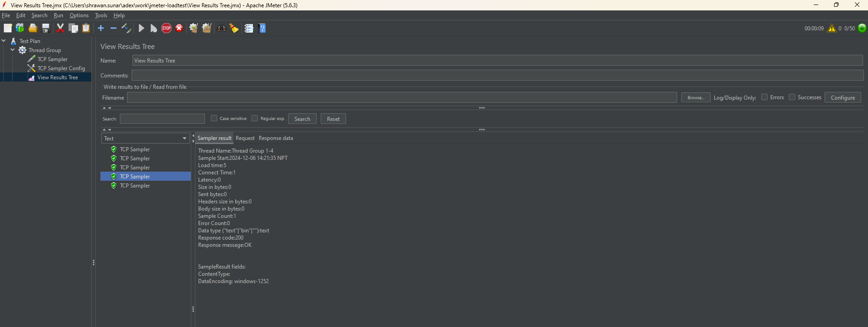Click the Name input field
The width and height of the screenshot is (868, 327).
[498, 61]
